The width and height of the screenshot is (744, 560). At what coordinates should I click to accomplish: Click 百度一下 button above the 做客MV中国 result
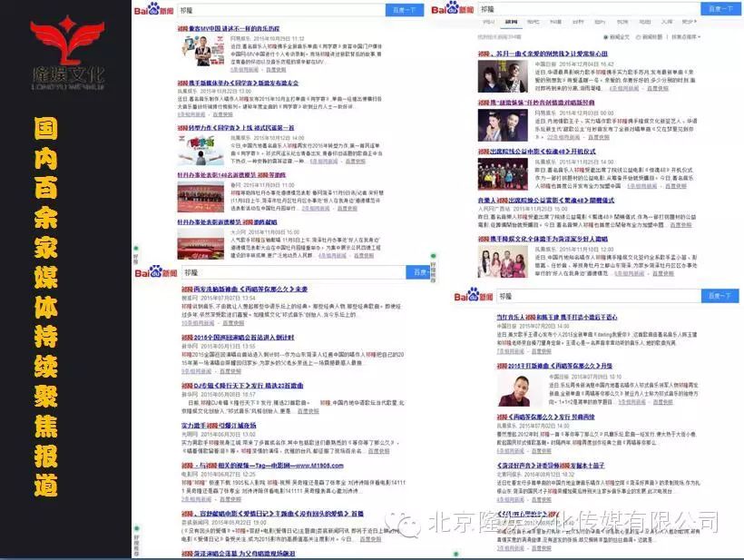tap(405, 10)
